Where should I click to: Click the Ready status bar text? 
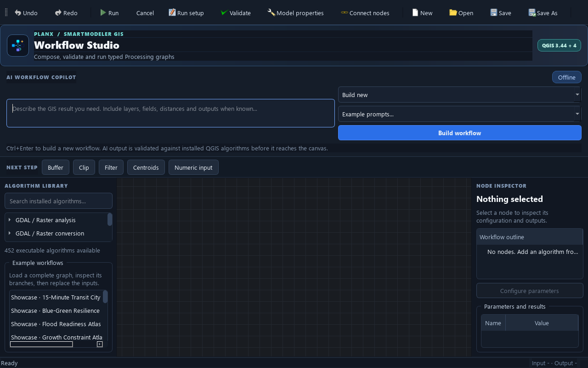9,363
